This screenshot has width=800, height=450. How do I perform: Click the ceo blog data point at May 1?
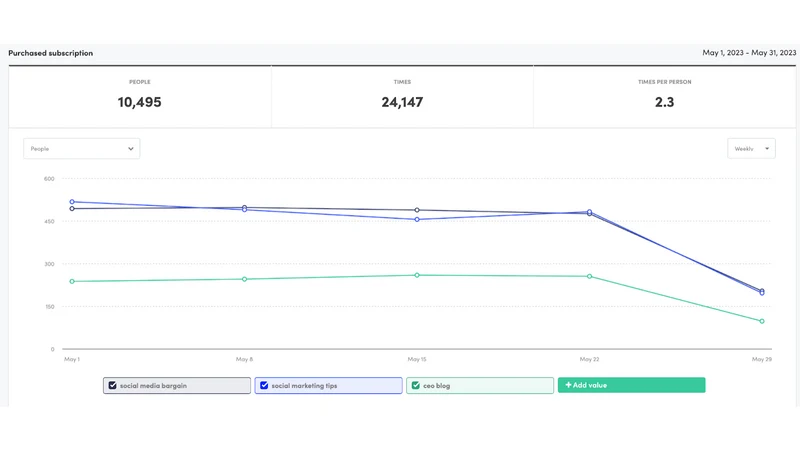pos(72,281)
